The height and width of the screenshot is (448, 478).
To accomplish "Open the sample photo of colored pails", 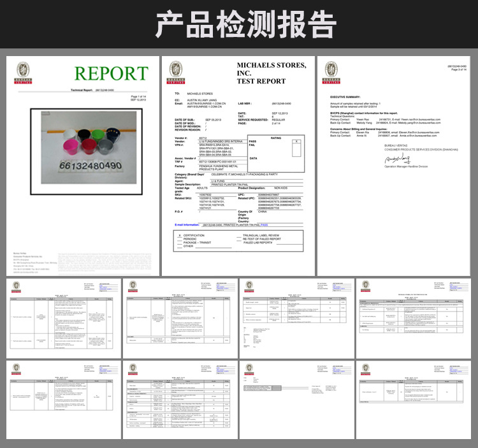I will tap(89, 147).
